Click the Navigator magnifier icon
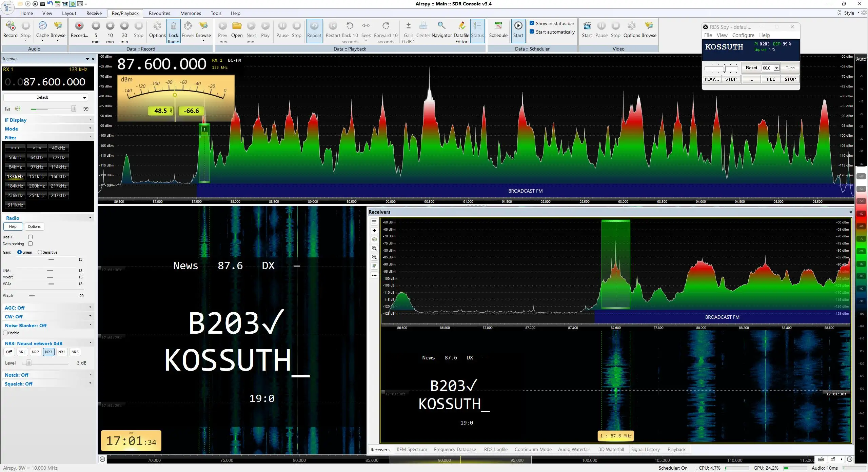 click(x=441, y=26)
